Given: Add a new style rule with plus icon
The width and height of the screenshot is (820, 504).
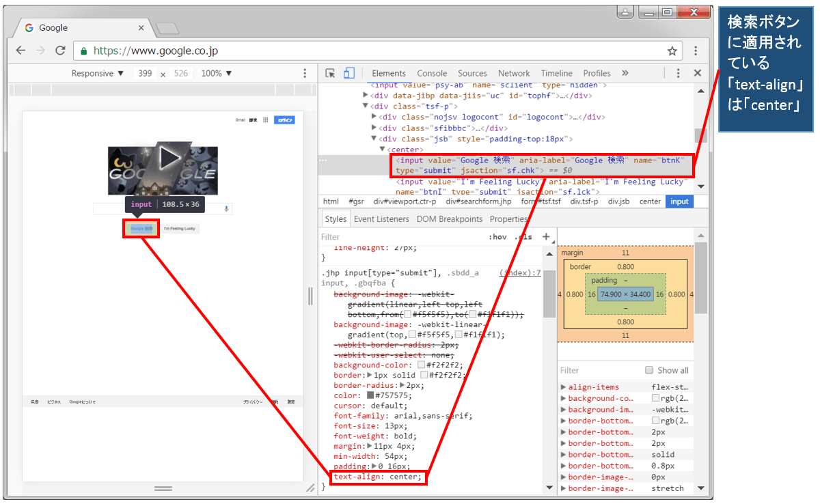Looking at the screenshot, I should 545,236.
